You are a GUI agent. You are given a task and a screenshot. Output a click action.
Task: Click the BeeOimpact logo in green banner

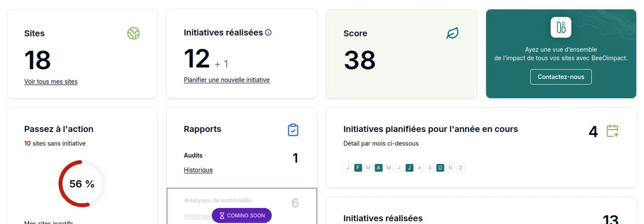tap(561, 27)
